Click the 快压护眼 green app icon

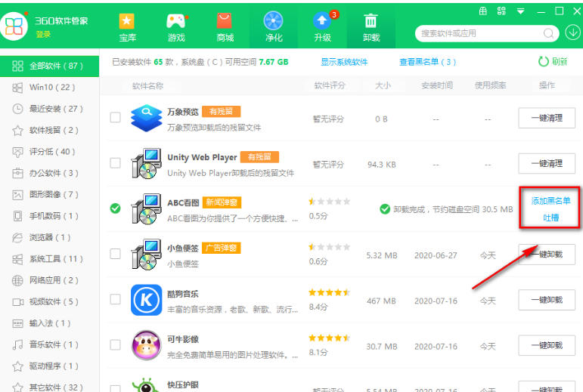[x=147, y=385]
